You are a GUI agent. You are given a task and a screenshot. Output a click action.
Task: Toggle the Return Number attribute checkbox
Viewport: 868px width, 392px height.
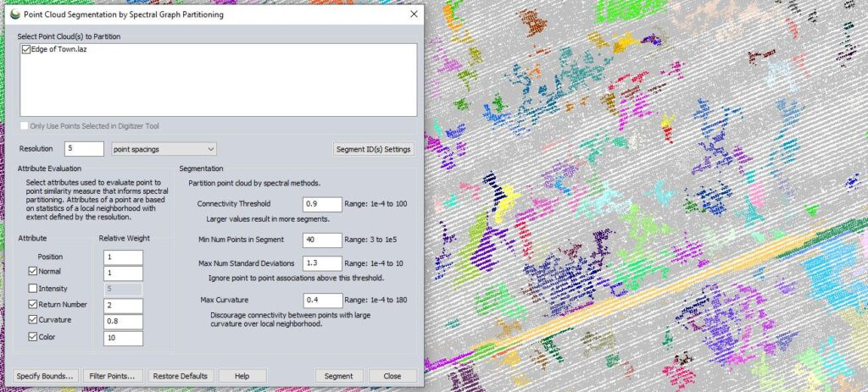tap(33, 305)
